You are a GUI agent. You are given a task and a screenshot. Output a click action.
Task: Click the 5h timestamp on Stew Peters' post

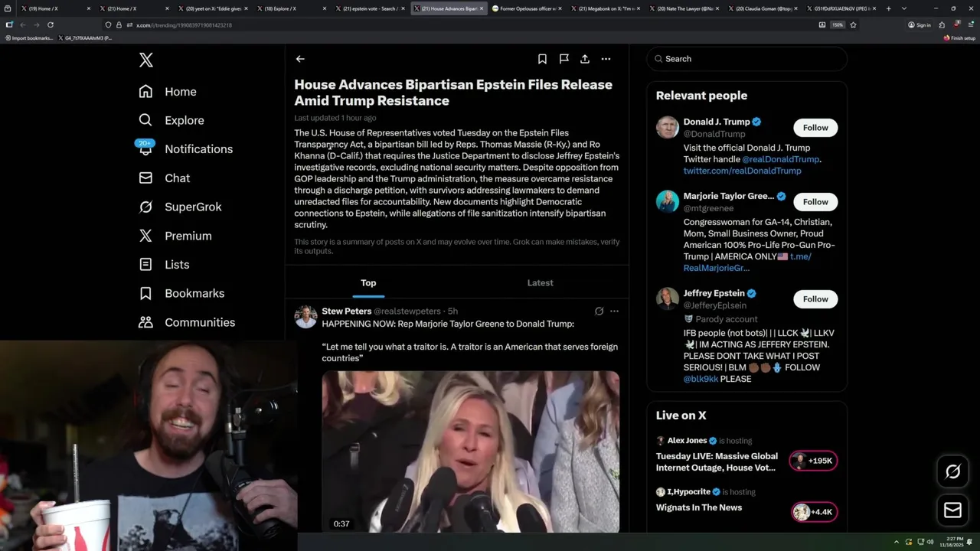pos(452,311)
